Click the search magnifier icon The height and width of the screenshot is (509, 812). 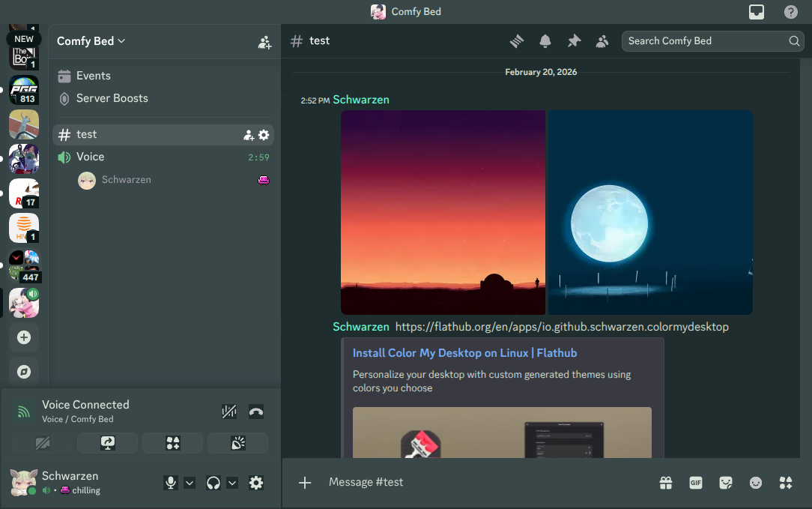(x=794, y=41)
